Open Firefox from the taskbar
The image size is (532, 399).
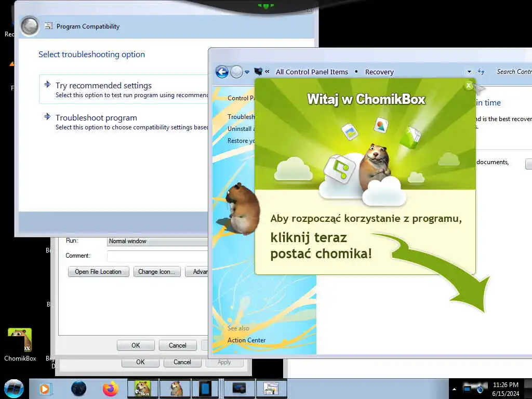tap(111, 389)
